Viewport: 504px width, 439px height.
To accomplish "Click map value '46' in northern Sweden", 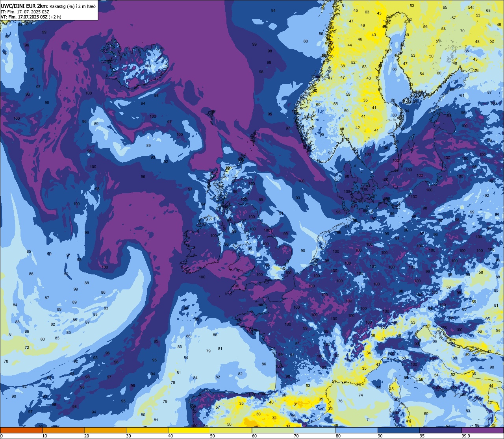I will click(360, 39).
